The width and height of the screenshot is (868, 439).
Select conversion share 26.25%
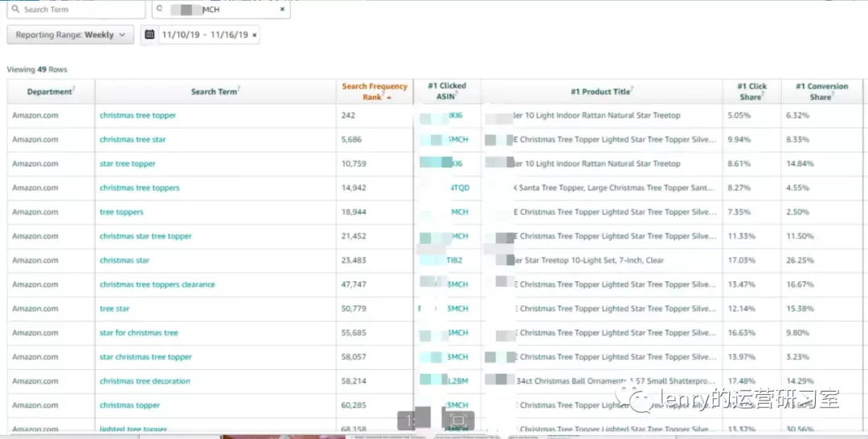click(800, 261)
